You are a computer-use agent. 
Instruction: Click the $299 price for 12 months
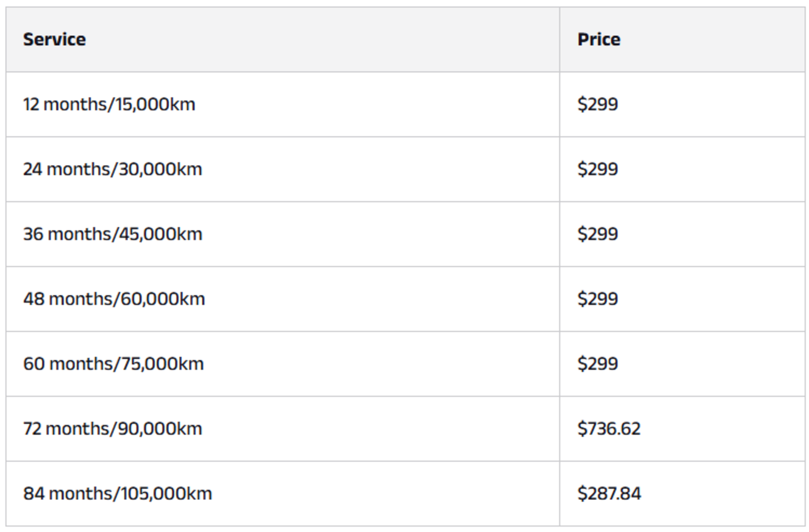point(597,104)
